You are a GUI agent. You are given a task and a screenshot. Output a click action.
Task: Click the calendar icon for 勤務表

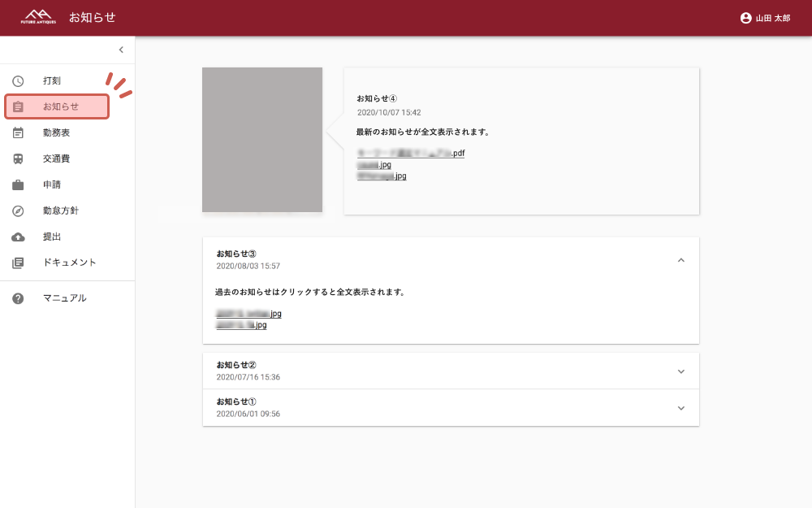[x=18, y=132]
